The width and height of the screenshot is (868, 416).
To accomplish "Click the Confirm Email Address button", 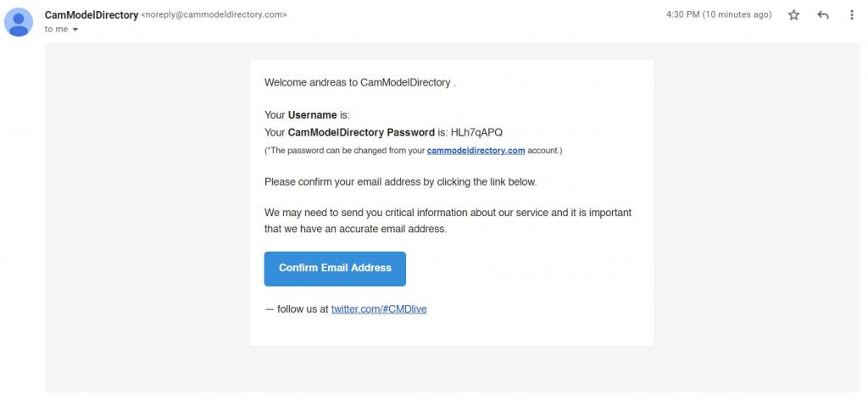I will (x=335, y=269).
